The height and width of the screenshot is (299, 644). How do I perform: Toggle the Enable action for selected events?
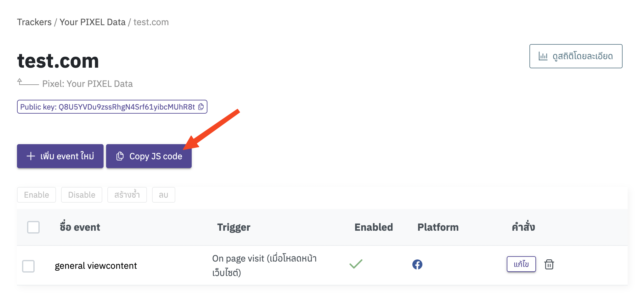(x=36, y=195)
